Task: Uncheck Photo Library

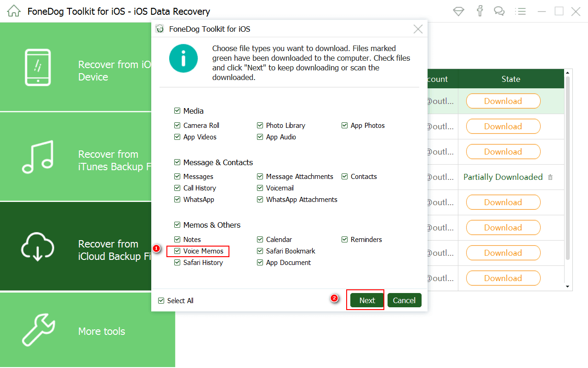Action: coord(260,125)
